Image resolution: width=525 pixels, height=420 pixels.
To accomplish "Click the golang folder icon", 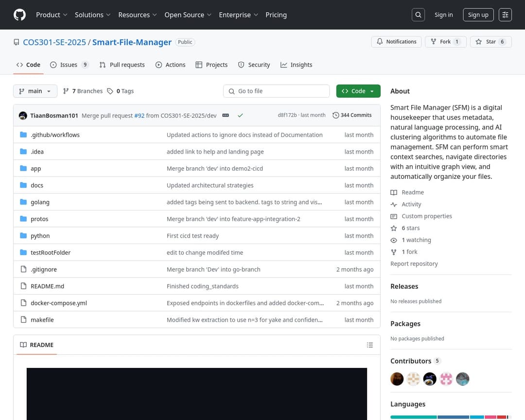I will pyautogui.click(x=23, y=202).
